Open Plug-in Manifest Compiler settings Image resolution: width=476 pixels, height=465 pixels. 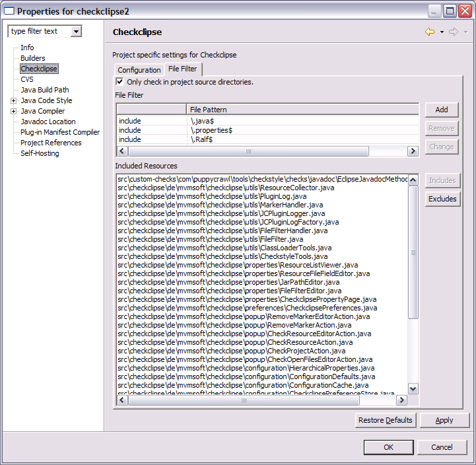click(60, 132)
